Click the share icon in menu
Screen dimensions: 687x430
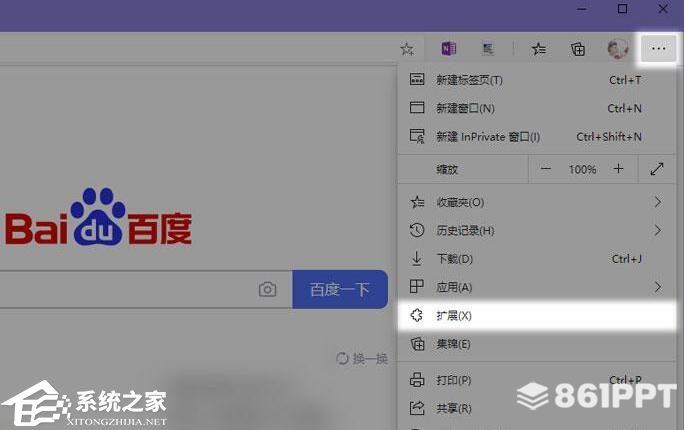[x=417, y=408]
